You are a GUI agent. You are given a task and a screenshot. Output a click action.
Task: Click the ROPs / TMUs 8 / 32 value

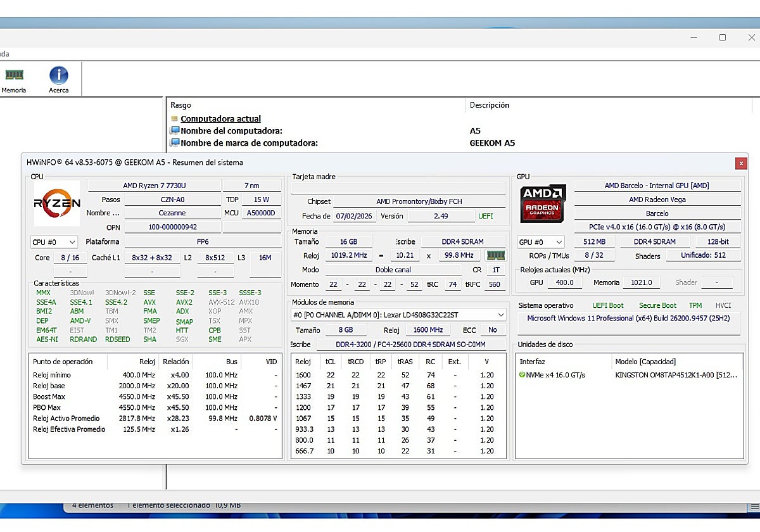point(593,255)
